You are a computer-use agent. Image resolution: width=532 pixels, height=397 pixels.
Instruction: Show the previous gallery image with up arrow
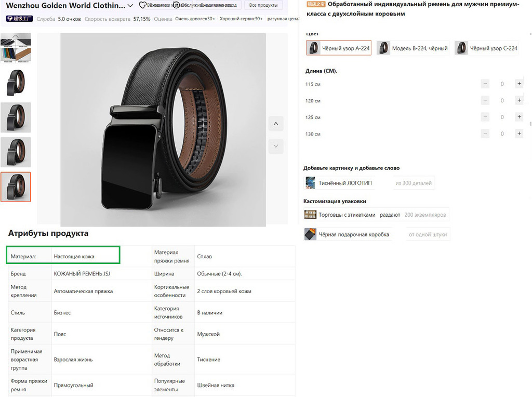(x=276, y=124)
